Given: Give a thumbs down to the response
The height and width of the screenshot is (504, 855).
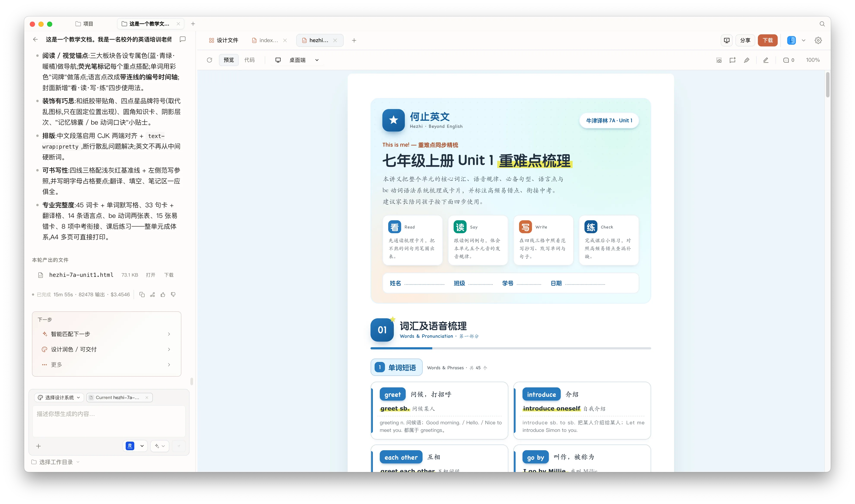Looking at the screenshot, I should pyautogui.click(x=173, y=295).
